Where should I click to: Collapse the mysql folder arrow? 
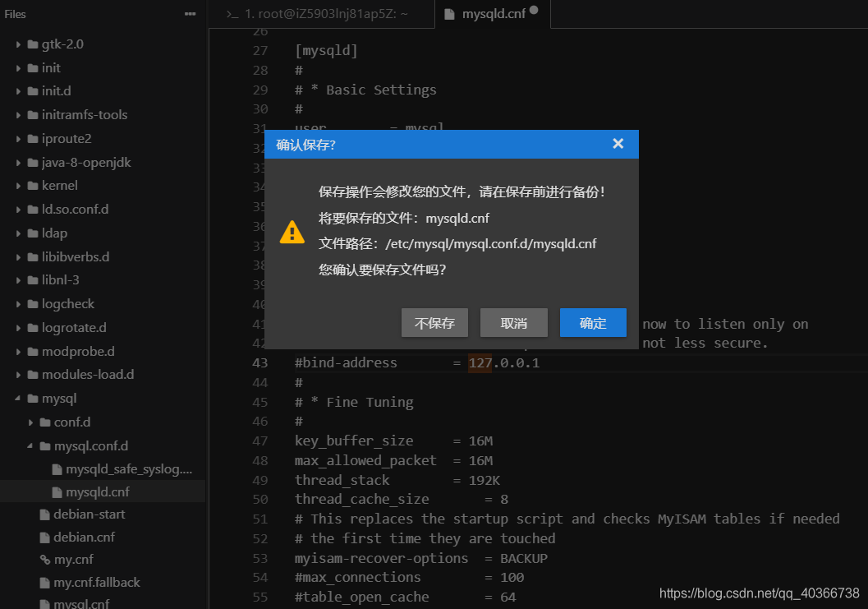[18, 399]
